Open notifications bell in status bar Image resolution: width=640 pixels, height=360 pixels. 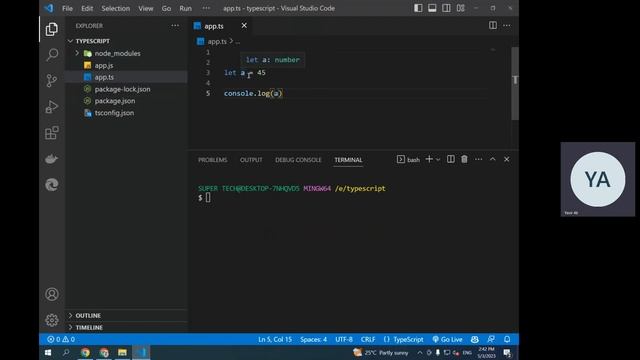(507, 339)
